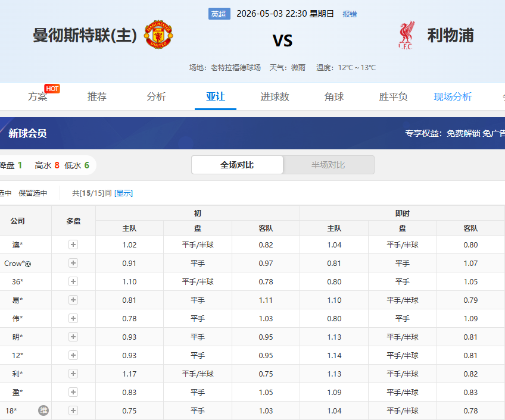Click the 利物浦 team name

(451, 35)
